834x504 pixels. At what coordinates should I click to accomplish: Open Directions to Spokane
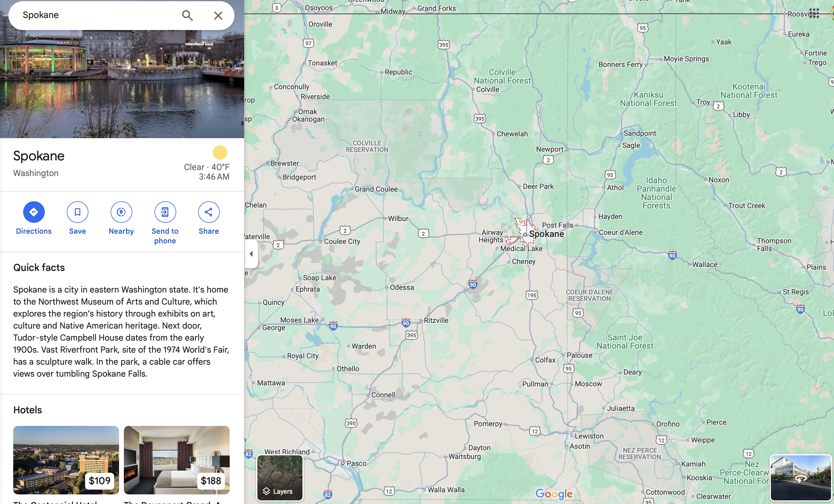[33, 212]
